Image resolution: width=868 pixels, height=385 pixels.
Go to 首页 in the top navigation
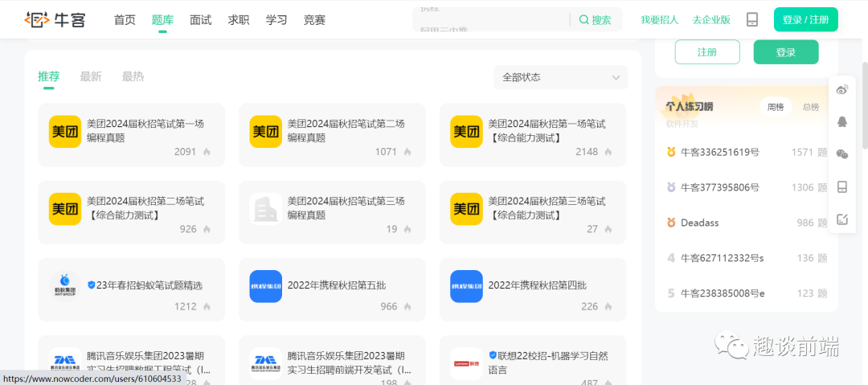click(x=125, y=20)
